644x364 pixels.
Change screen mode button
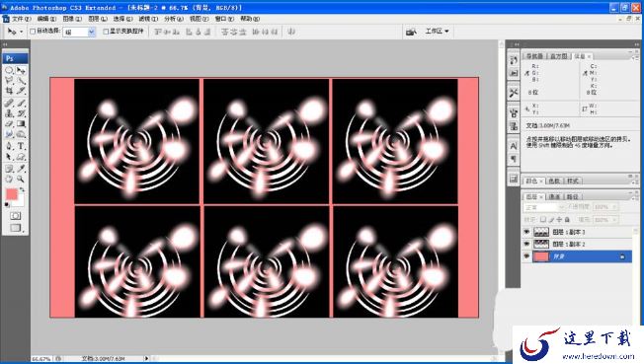point(16,228)
